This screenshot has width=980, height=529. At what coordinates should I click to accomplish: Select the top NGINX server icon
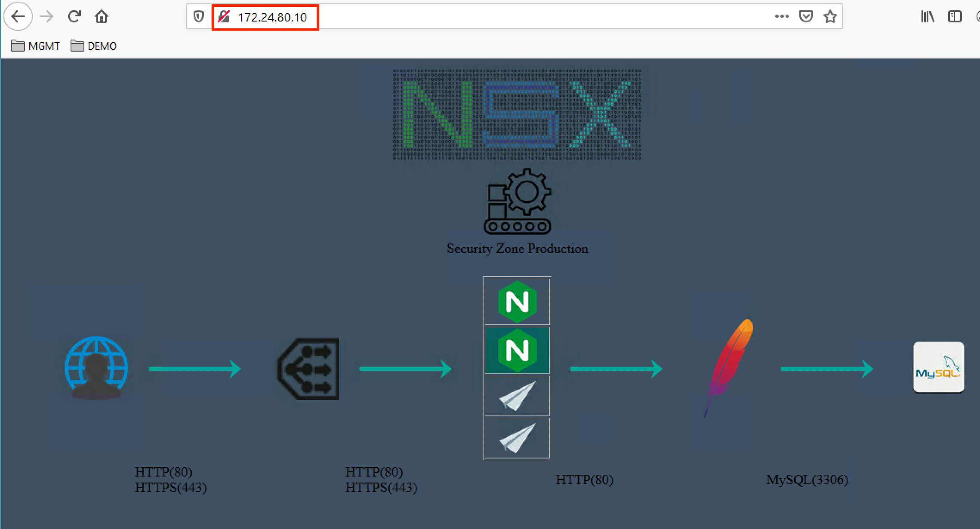pos(517,302)
